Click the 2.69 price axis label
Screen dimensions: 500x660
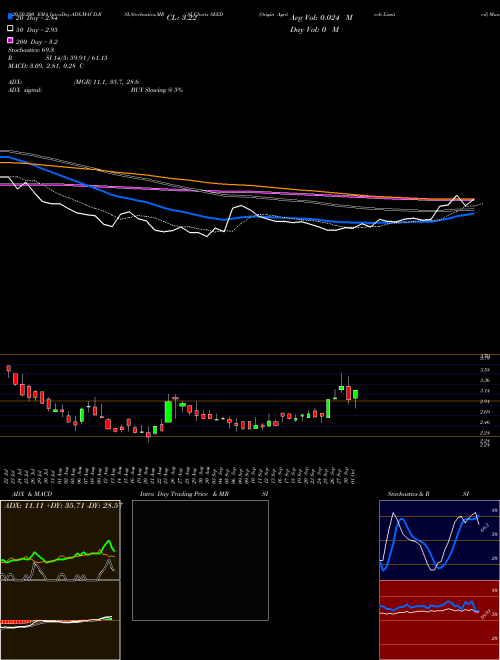(x=484, y=412)
